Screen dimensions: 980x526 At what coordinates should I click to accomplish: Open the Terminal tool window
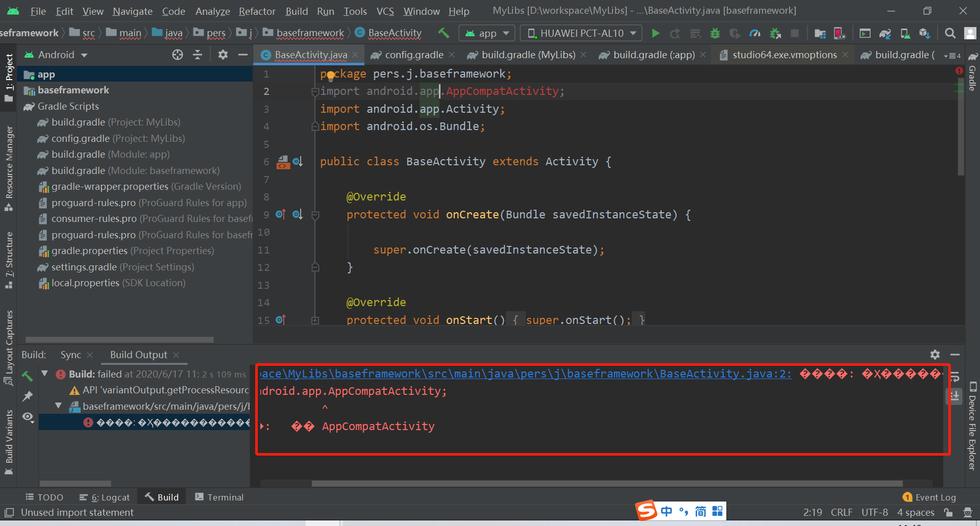pos(225,496)
